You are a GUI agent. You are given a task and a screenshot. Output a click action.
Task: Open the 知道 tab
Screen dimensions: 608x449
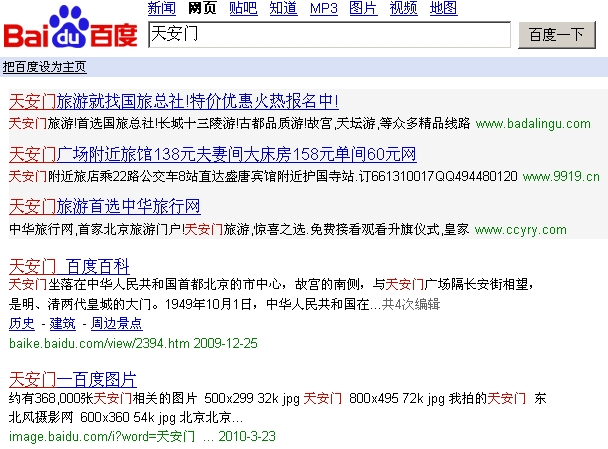(283, 8)
